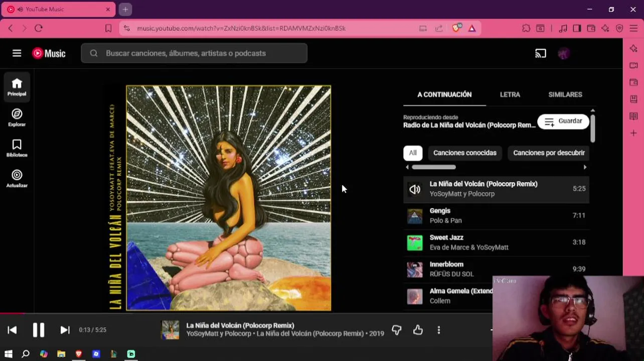644x361 pixels.
Task: Click the YouTube Music logo
Action: pos(49,53)
